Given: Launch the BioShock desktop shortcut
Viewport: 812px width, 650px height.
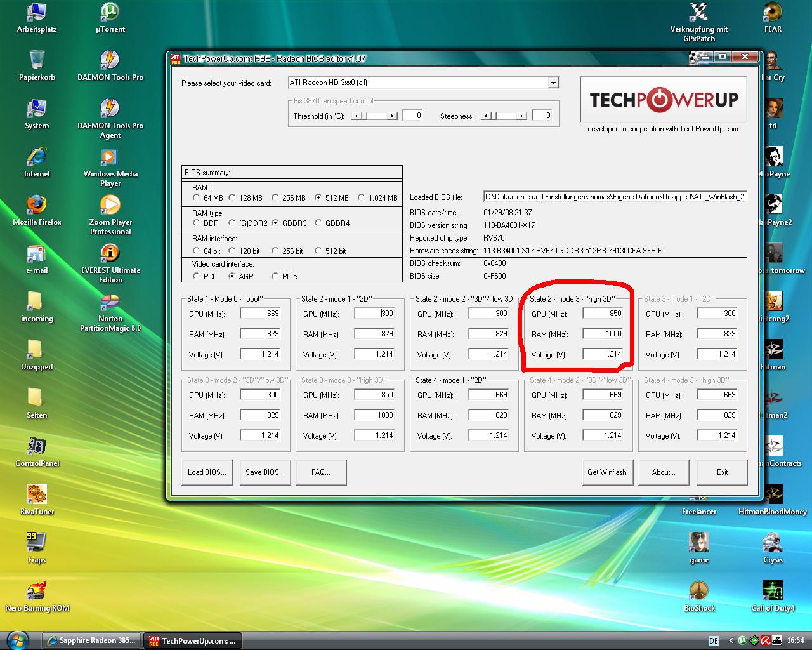Looking at the screenshot, I should pos(699,597).
